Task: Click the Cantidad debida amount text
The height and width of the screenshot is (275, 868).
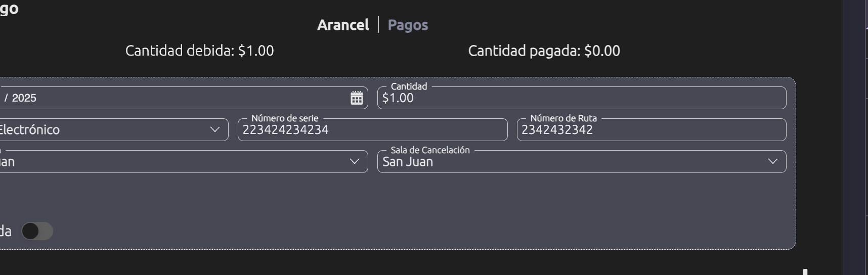Action: pos(199,51)
